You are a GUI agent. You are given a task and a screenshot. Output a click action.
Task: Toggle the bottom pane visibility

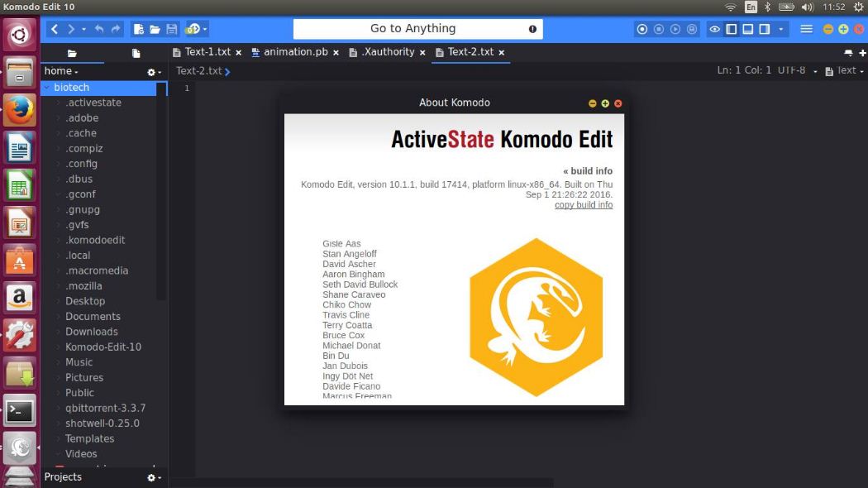click(x=748, y=29)
